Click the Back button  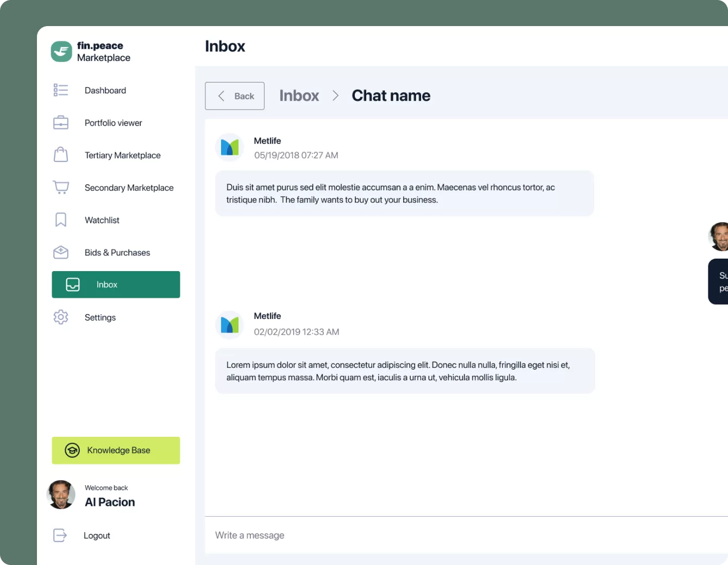click(235, 96)
